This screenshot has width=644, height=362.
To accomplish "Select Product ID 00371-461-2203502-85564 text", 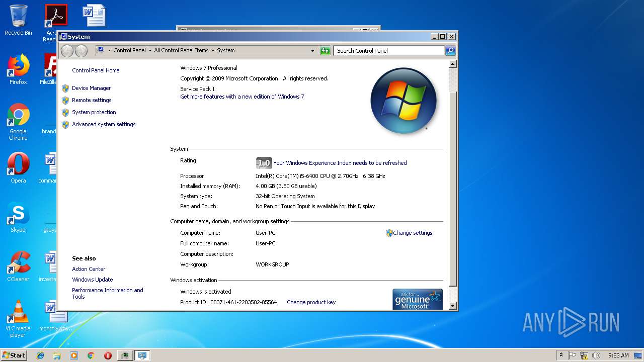I will click(x=244, y=302).
